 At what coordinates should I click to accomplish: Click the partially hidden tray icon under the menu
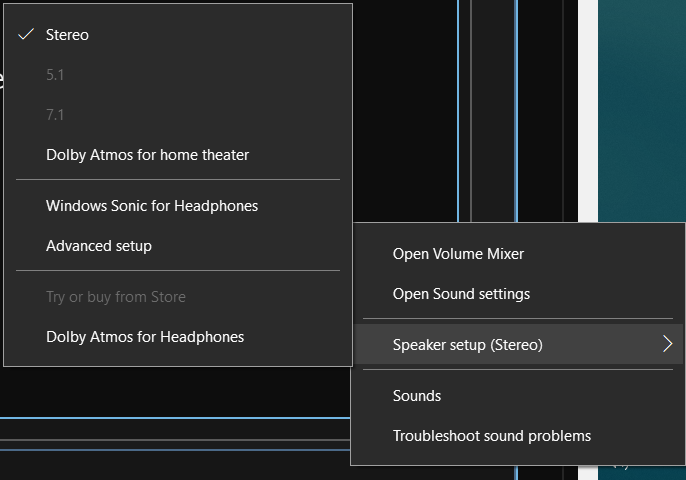pyautogui.click(x=620, y=466)
